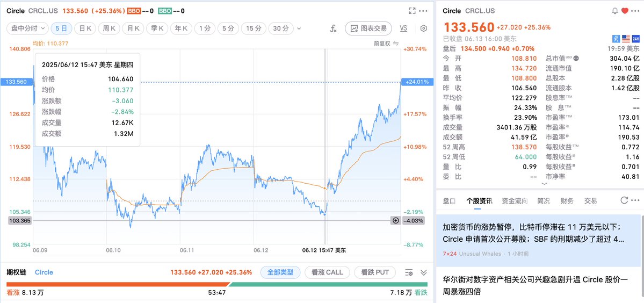Open the 财务 financials tab
This screenshot has height=303, width=644.
coord(567,201)
